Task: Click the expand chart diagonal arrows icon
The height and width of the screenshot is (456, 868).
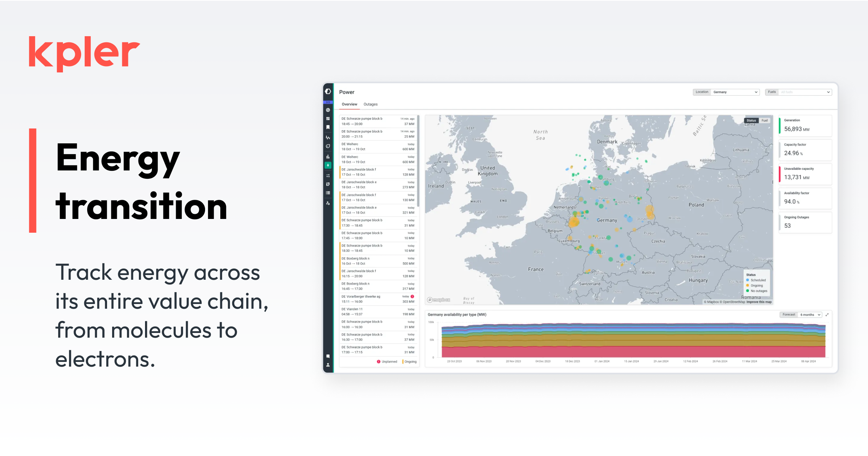Action: [827, 314]
